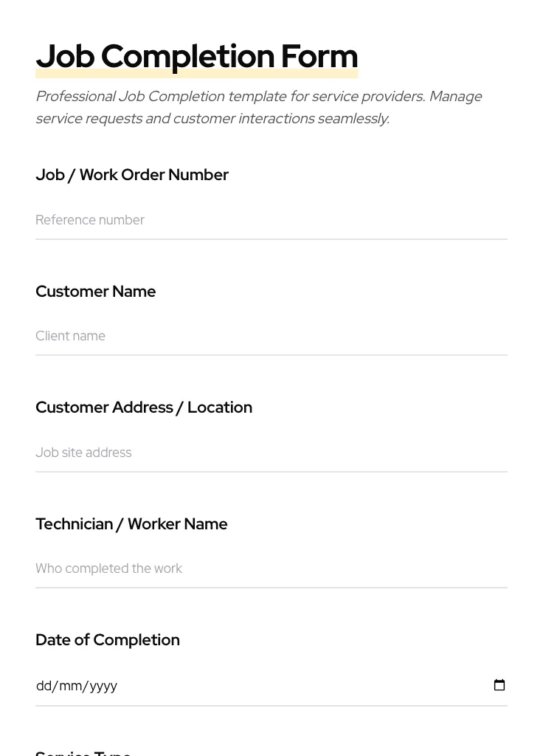The image size is (543, 756).
Task: Click the underline beneath the Reference number field
Action: (x=271, y=238)
